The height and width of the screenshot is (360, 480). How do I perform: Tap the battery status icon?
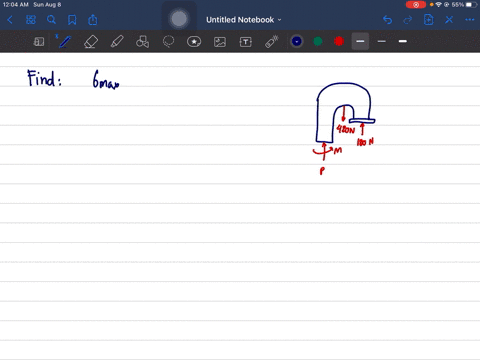(471, 5)
